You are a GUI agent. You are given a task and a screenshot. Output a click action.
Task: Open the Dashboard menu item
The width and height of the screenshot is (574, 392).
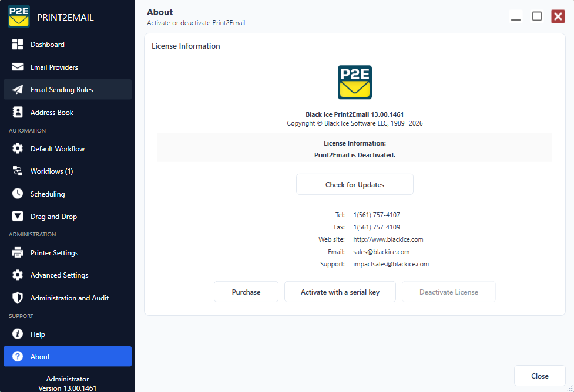(68, 44)
